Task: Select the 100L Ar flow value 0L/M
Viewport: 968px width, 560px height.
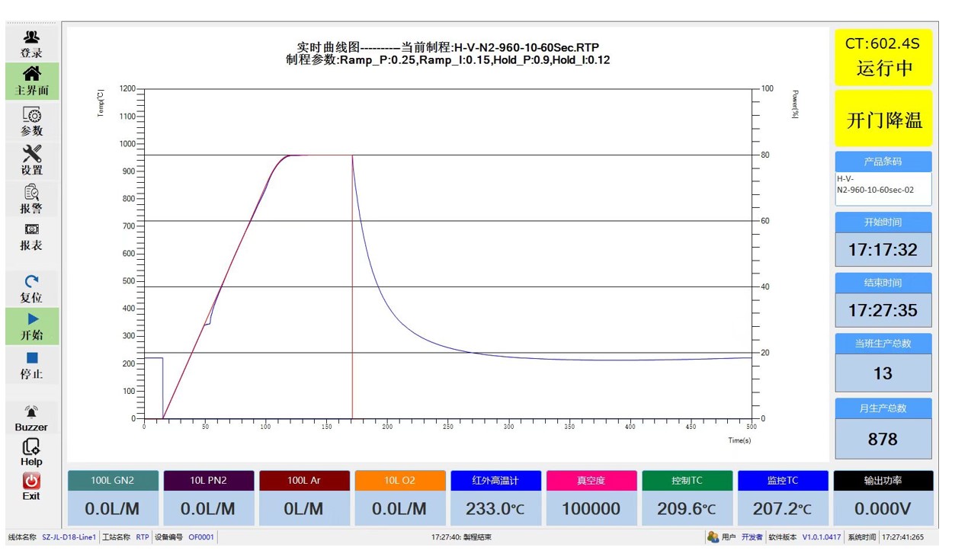Action: tap(304, 508)
